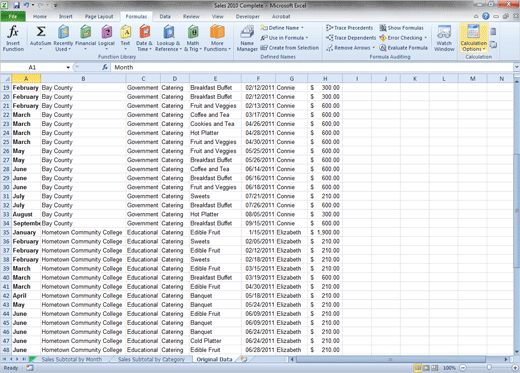Expand the formula bar
This screenshot has height=373, width=520.
click(x=516, y=67)
